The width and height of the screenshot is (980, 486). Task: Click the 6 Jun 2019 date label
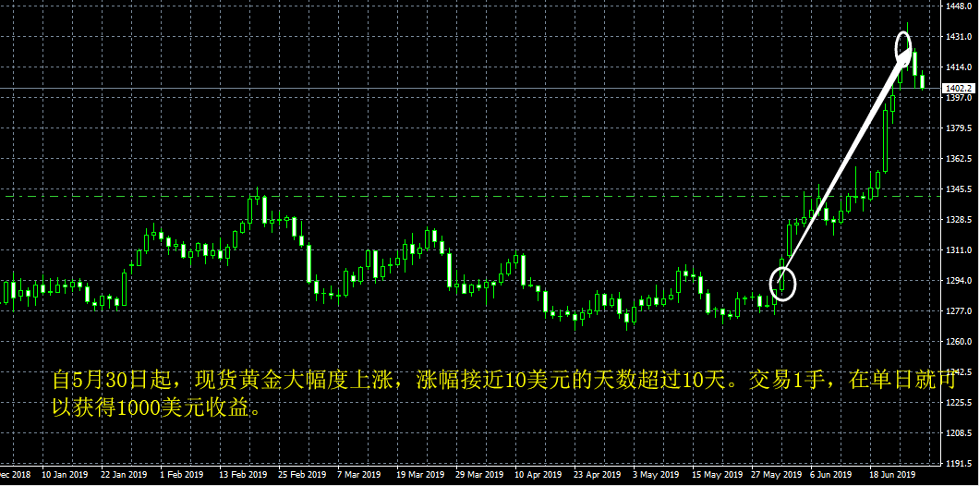click(830, 475)
